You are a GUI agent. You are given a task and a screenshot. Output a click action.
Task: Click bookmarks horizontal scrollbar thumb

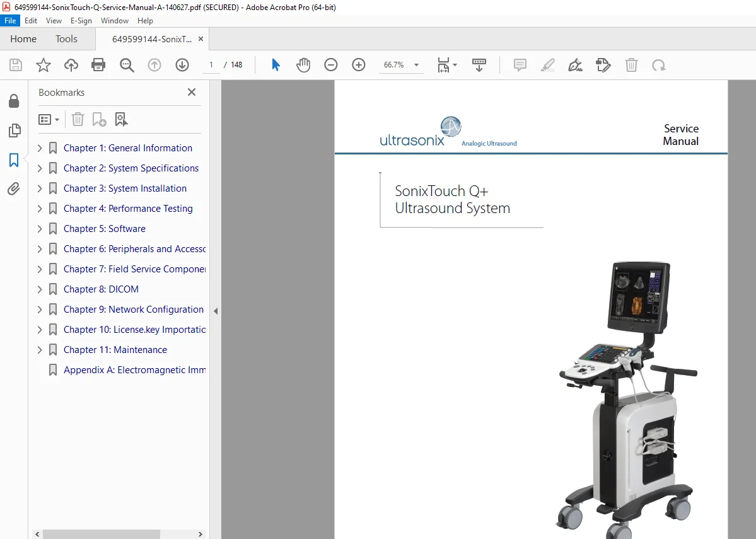(x=102, y=534)
